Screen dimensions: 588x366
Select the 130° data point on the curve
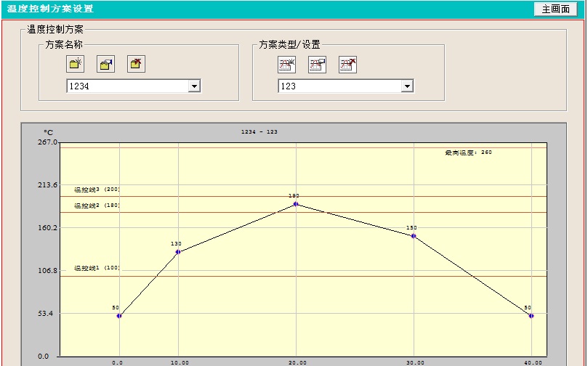pos(178,252)
